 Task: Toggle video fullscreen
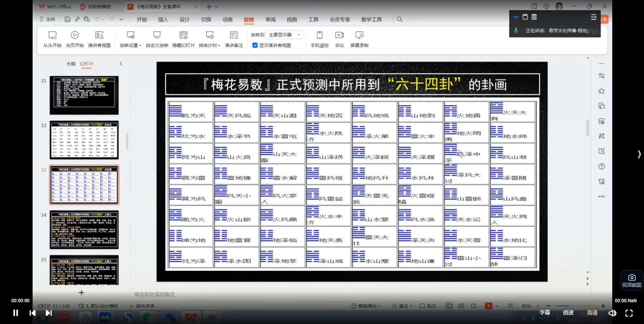pyautogui.click(x=629, y=313)
